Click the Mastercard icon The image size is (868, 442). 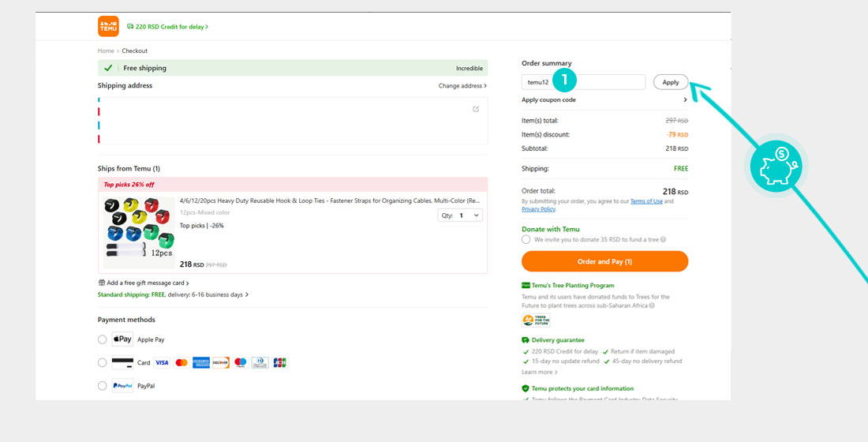coord(181,363)
